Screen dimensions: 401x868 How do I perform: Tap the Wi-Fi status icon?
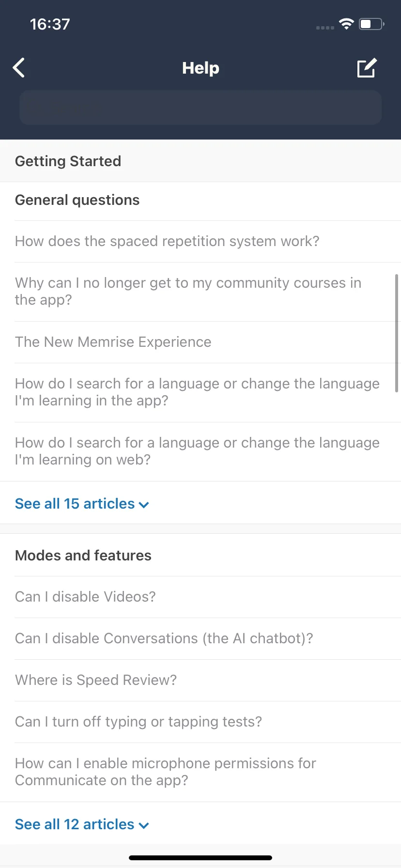pyautogui.click(x=346, y=24)
